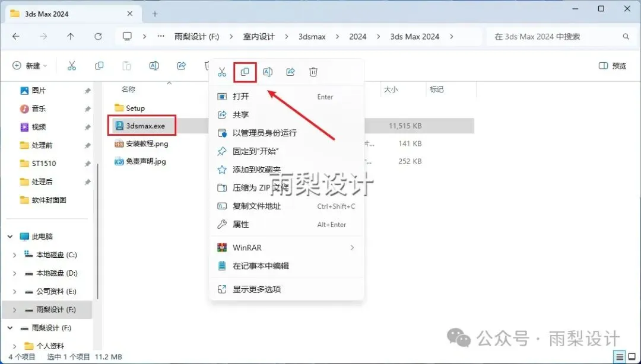Expand 本地磁盘 (C:) in navigation tree
Image resolution: width=641 pixels, height=364 pixels.
point(15,255)
